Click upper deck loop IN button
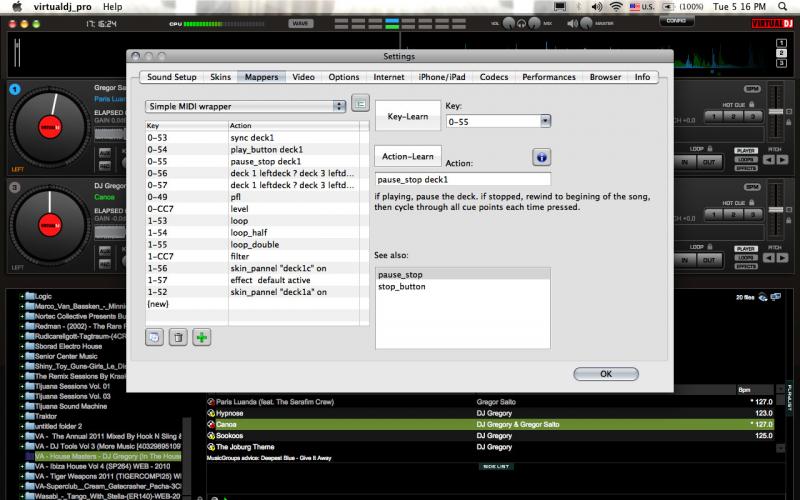The image size is (800, 500). click(685, 162)
